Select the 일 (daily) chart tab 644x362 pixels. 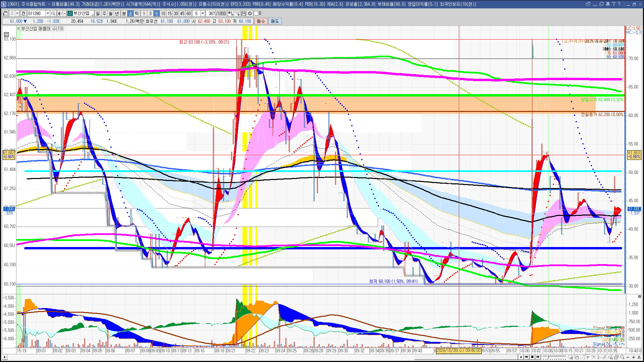click(98, 13)
